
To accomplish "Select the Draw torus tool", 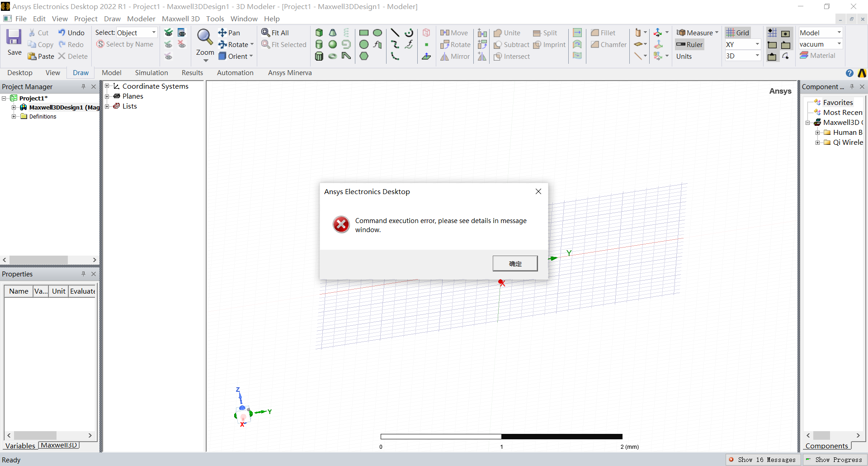I will click(x=333, y=56).
